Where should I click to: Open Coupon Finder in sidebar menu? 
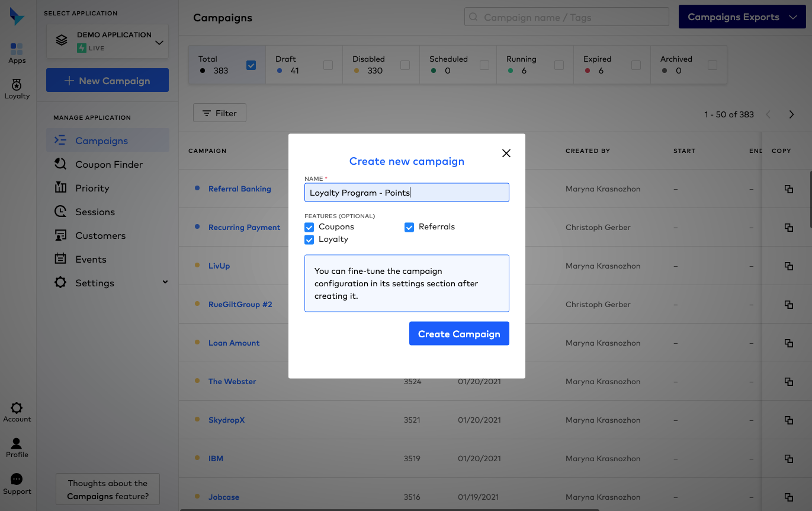pos(109,164)
